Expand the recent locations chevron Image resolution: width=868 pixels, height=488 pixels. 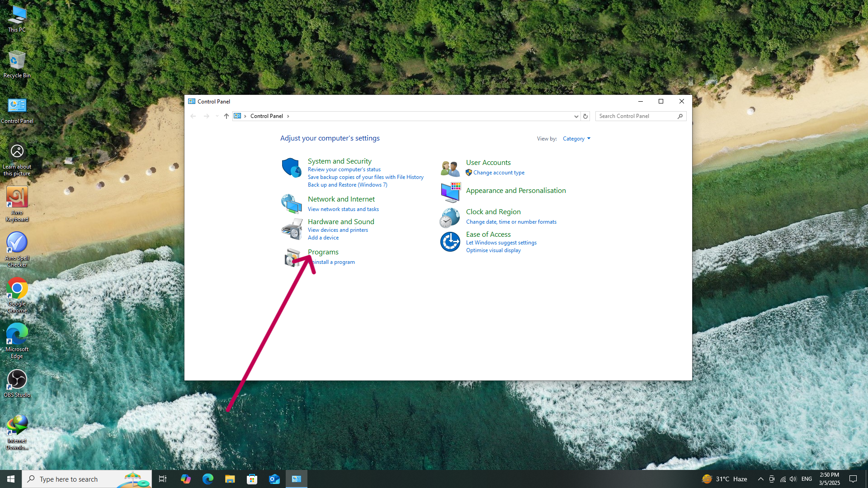tap(217, 116)
